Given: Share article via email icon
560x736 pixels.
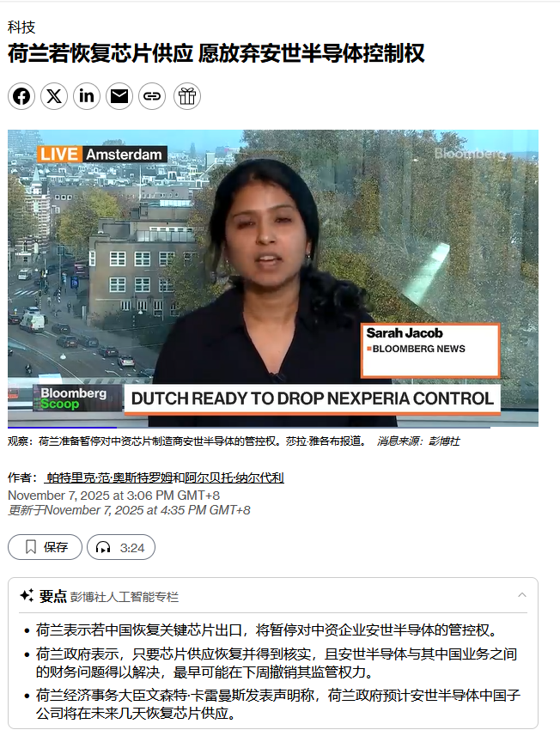Looking at the screenshot, I should [119, 96].
